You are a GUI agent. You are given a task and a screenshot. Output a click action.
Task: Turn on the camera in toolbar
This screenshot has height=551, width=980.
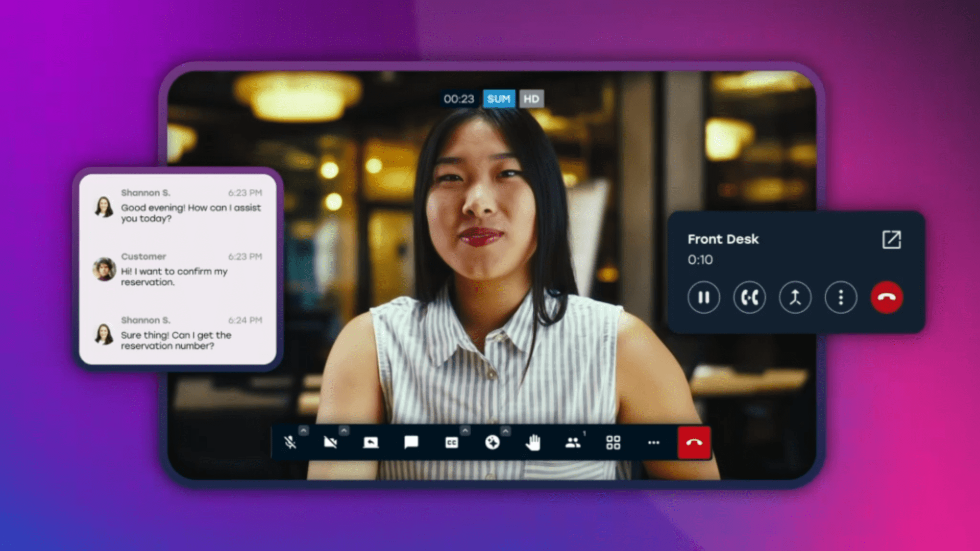(330, 442)
